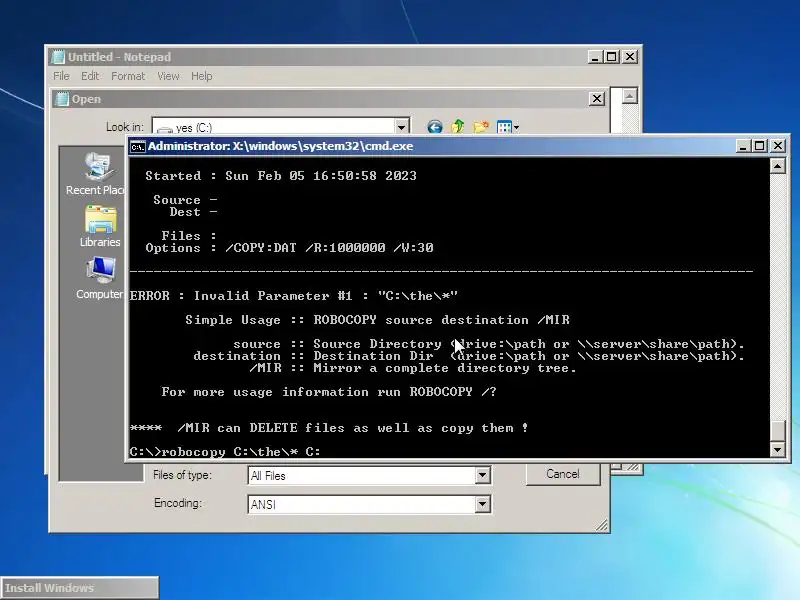Click the Cancel button in Open dialog
The height and width of the screenshot is (600, 800).
click(x=563, y=474)
